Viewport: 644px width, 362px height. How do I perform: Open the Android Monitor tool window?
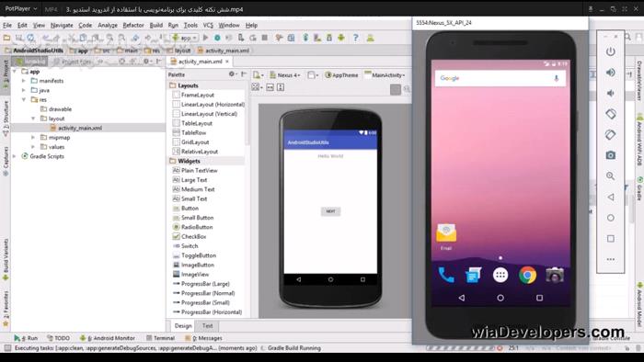coord(108,338)
